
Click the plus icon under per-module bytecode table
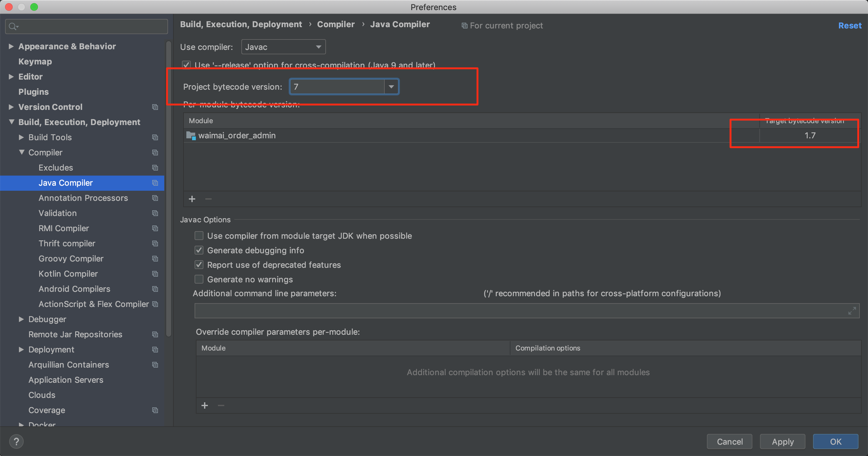[x=192, y=199]
